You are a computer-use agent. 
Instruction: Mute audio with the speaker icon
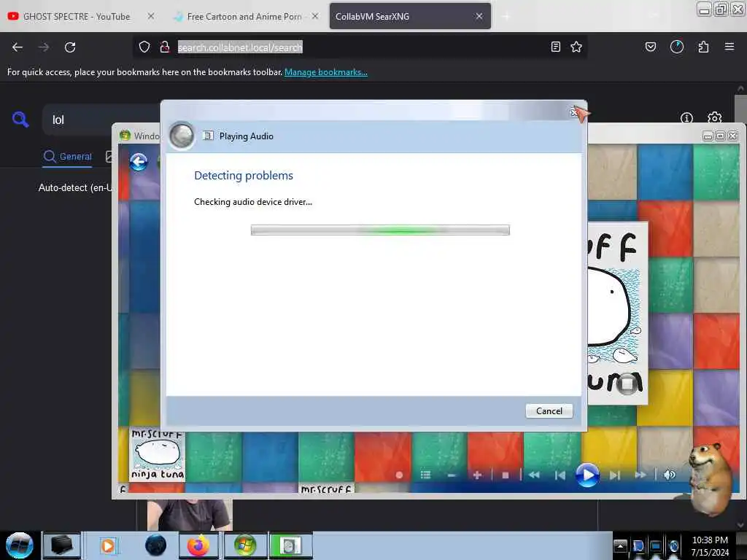pyautogui.click(x=670, y=475)
